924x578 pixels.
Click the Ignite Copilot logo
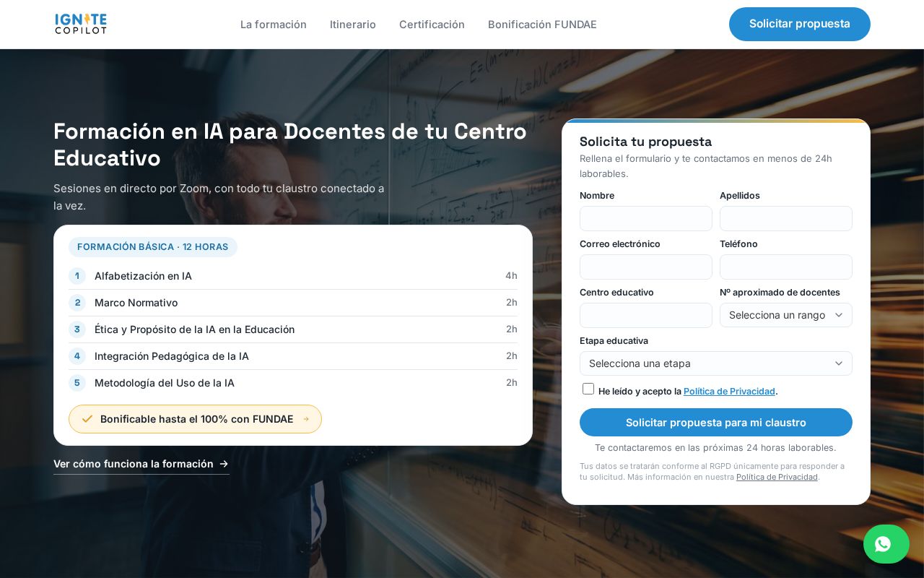[81, 24]
